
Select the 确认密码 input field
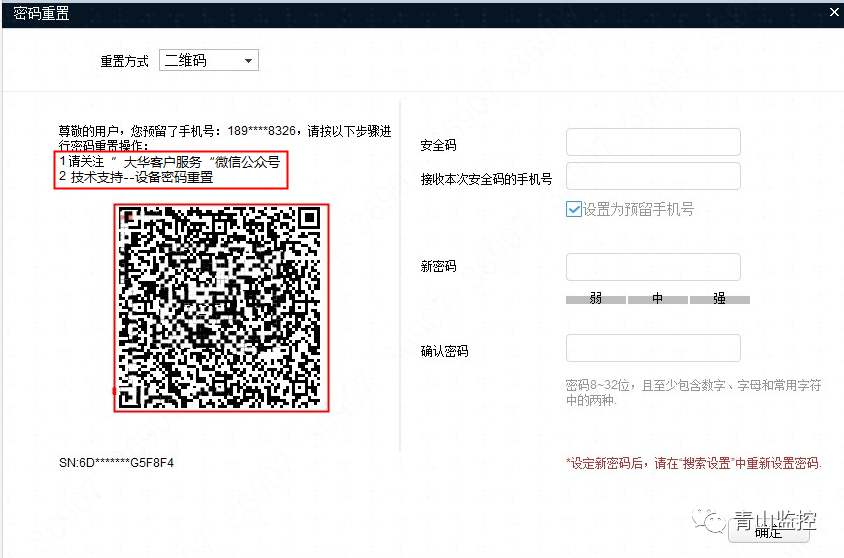653,348
